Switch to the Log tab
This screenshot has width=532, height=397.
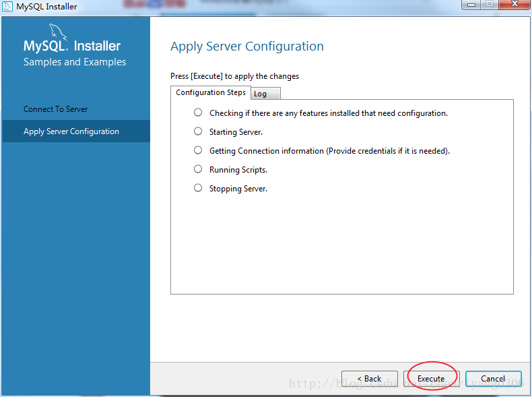265,94
